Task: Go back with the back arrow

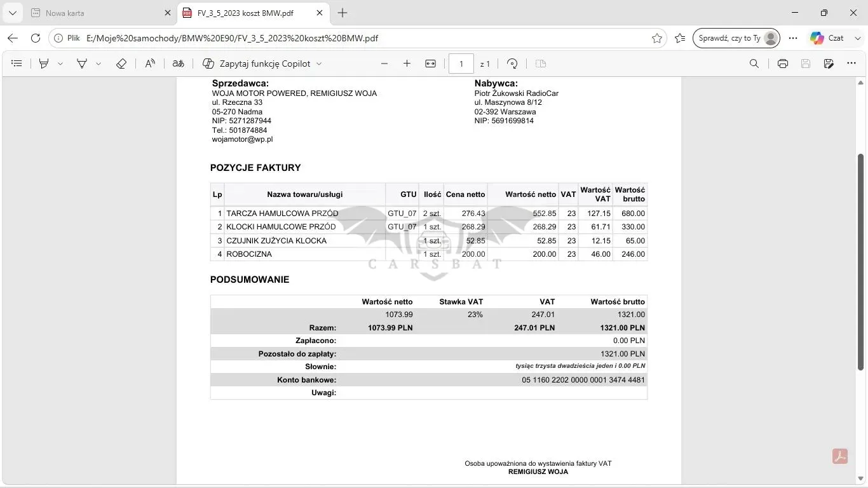Action: [13, 38]
